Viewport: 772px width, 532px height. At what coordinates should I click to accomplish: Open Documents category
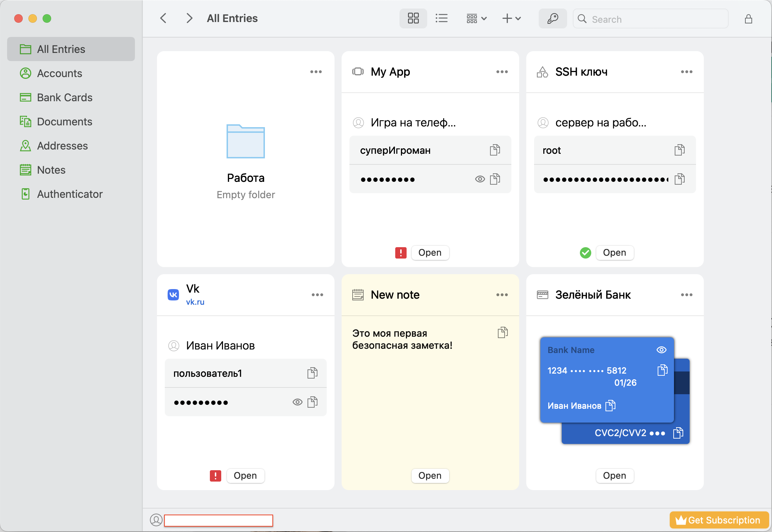71,121
